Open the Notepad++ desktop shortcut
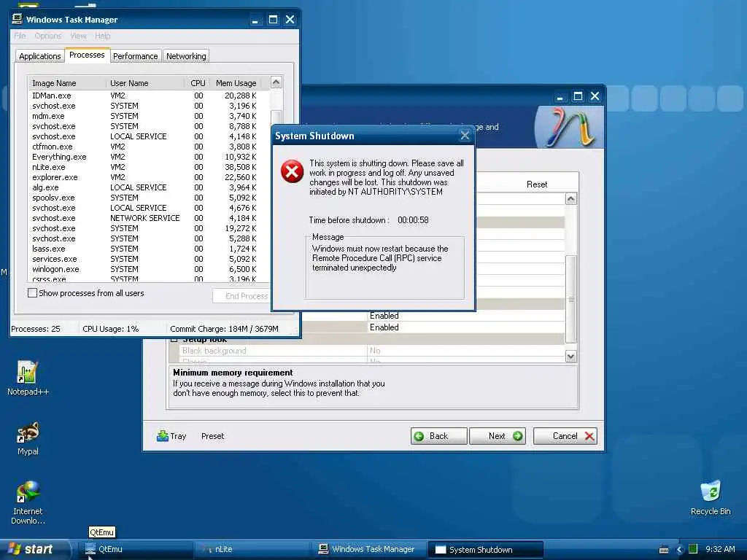747x560 pixels. (28, 378)
